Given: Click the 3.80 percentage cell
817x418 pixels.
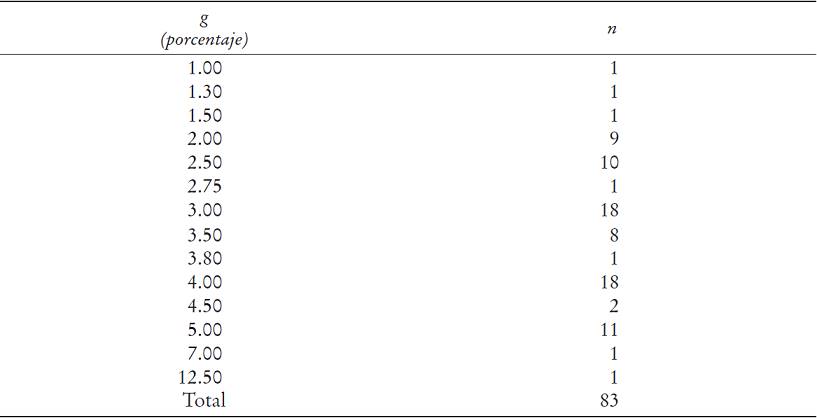Looking at the screenshot, I should (204, 258).
